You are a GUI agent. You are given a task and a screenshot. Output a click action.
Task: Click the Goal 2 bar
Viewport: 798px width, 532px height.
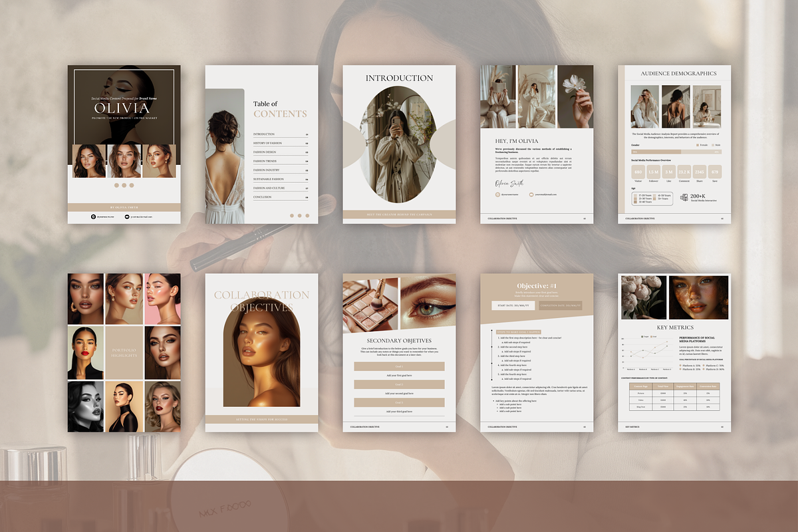click(399, 384)
